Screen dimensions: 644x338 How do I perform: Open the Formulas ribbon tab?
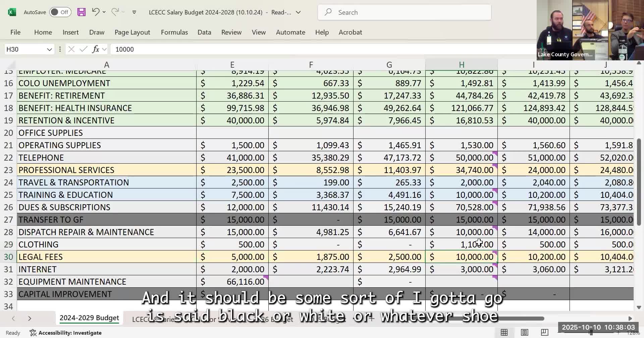(x=174, y=32)
